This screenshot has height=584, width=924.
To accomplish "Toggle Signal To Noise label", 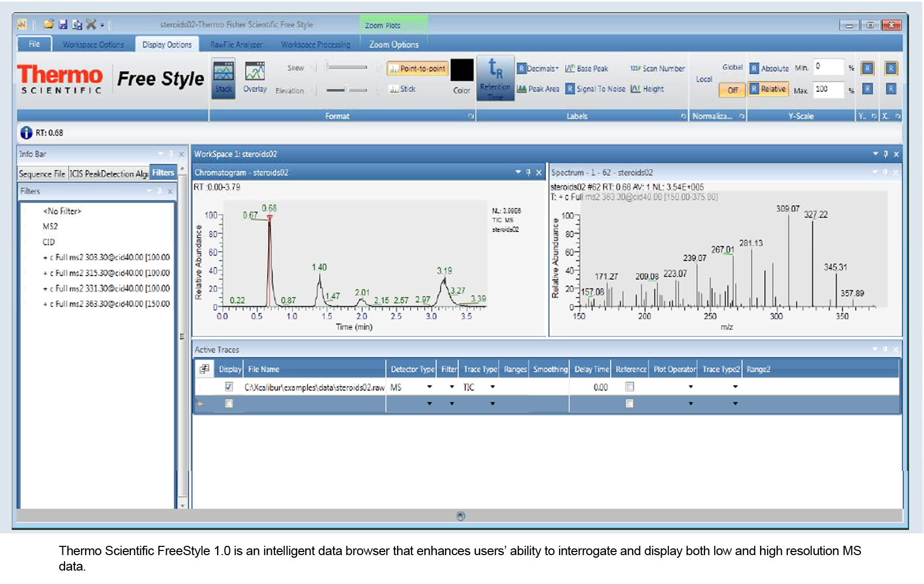I will 595,89.
